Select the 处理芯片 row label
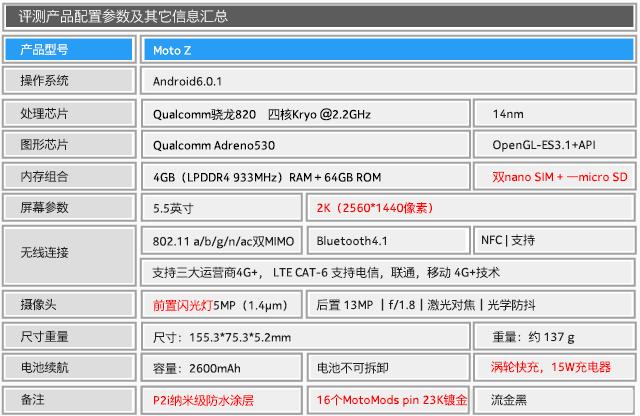Image resolution: width=640 pixels, height=416 pixels. [x=69, y=113]
